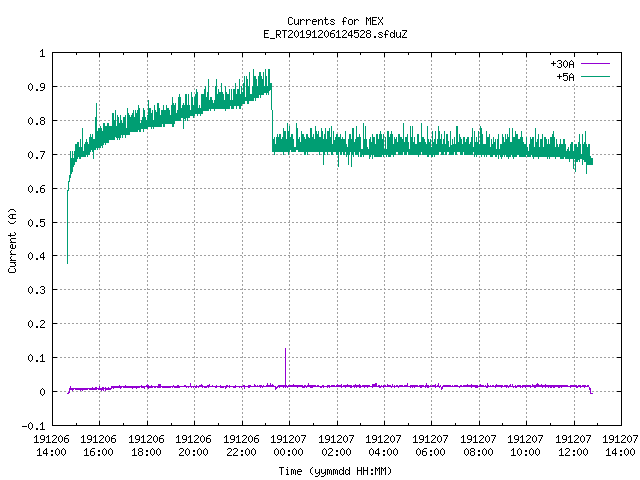Click the purple +30A spike near midnight
Image resolution: width=640 pixels, height=480 pixels.
coord(285,367)
